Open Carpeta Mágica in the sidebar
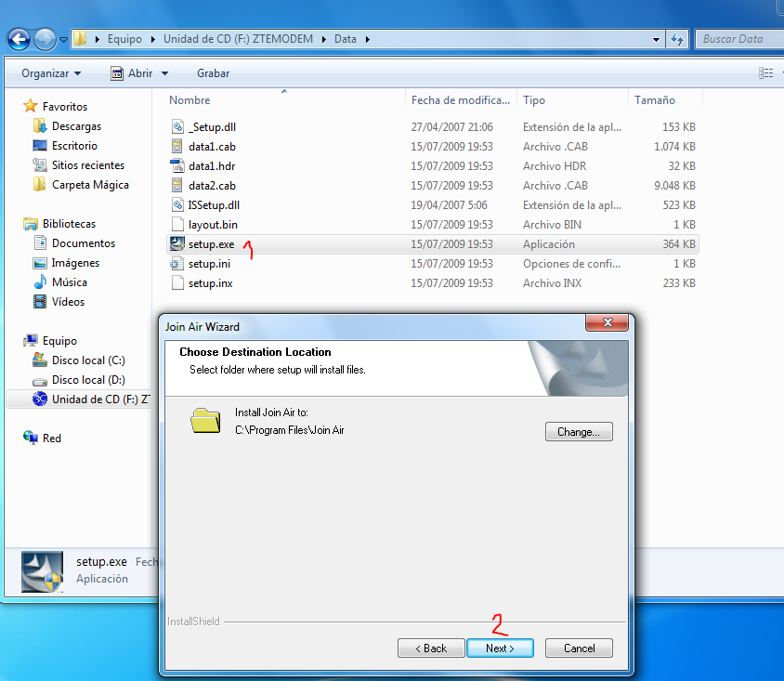The width and height of the screenshot is (784, 681). point(90,185)
